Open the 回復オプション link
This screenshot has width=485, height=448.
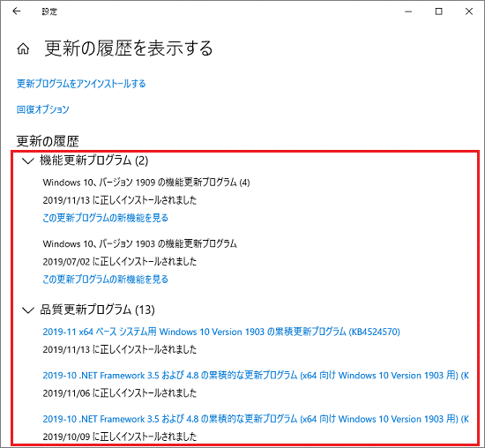coord(43,109)
